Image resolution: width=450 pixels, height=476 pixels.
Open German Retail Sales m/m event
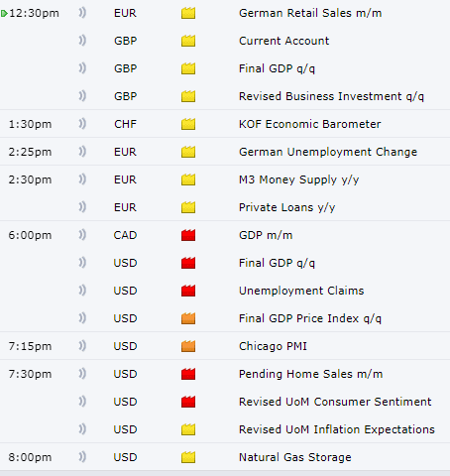310,13
